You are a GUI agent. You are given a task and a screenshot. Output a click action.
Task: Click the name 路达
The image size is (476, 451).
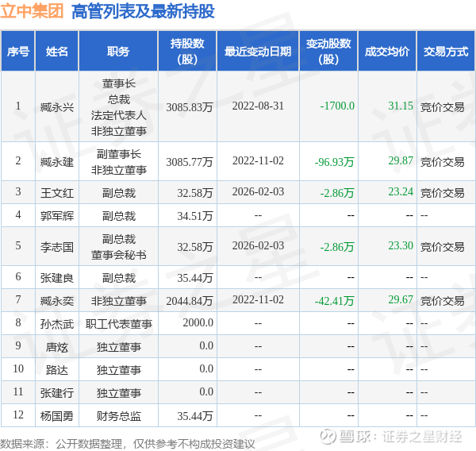[57, 370]
